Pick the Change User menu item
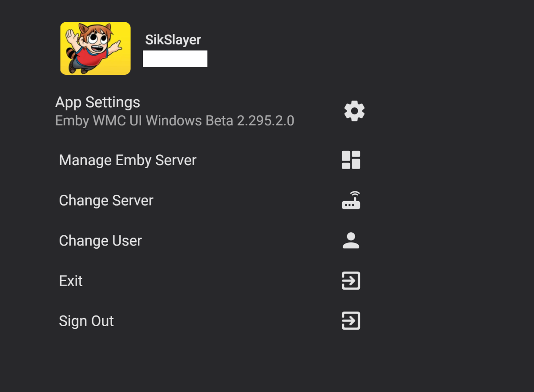534x392 pixels. pyautogui.click(x=100, y=241)
